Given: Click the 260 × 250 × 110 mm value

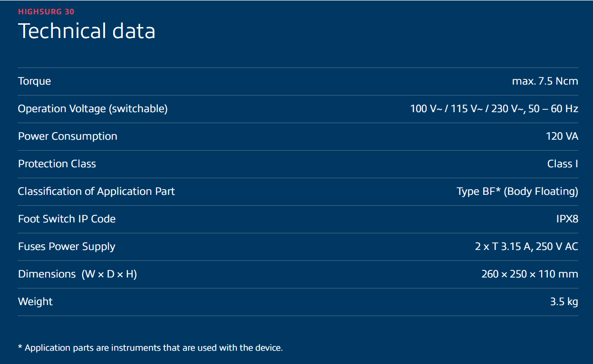Looking at the screenshot, I should [x=529, y=274].
